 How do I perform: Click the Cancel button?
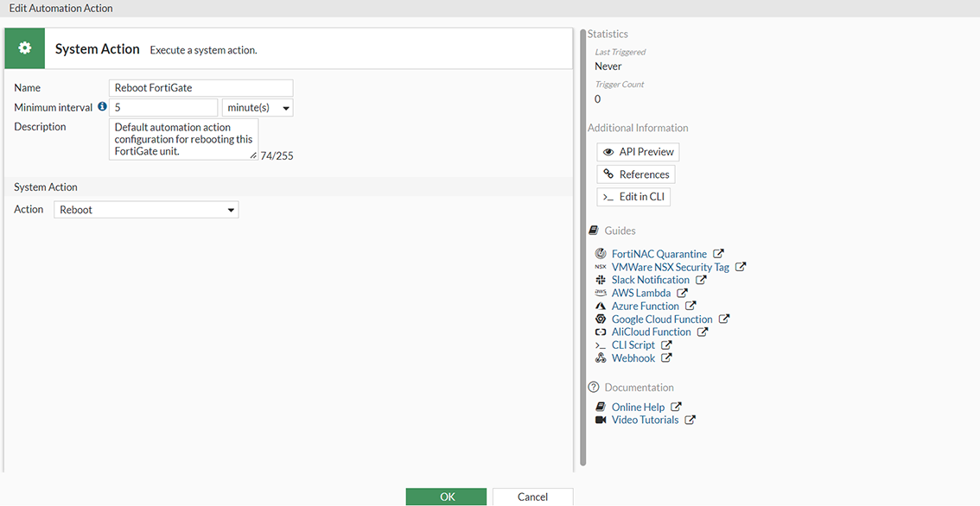pyautogui.click(x=532, y=497)
